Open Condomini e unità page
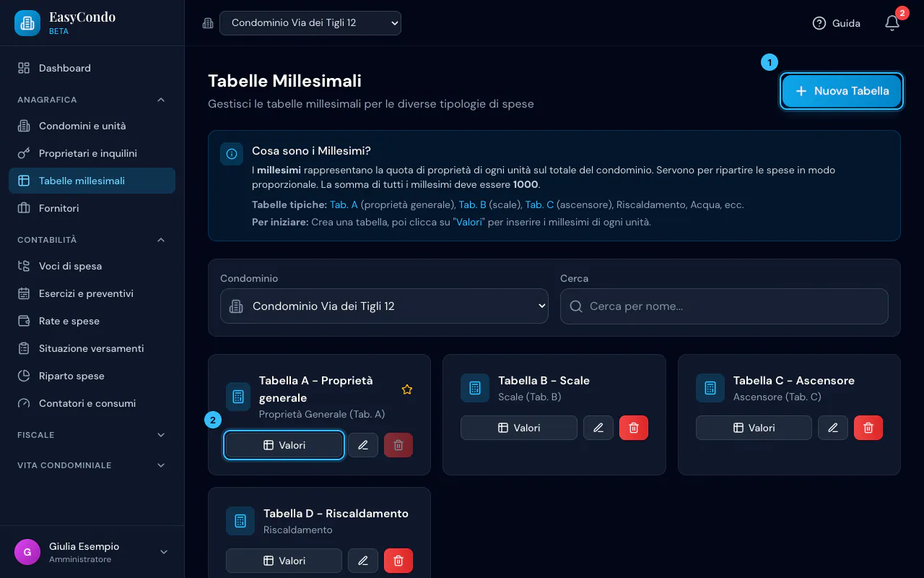The image size is (924, 578). pos(92,126)
